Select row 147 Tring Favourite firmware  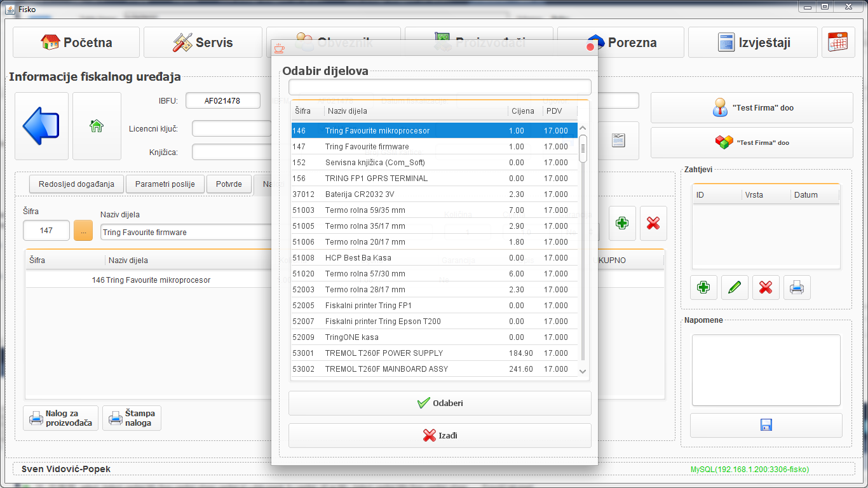(434, 146)
